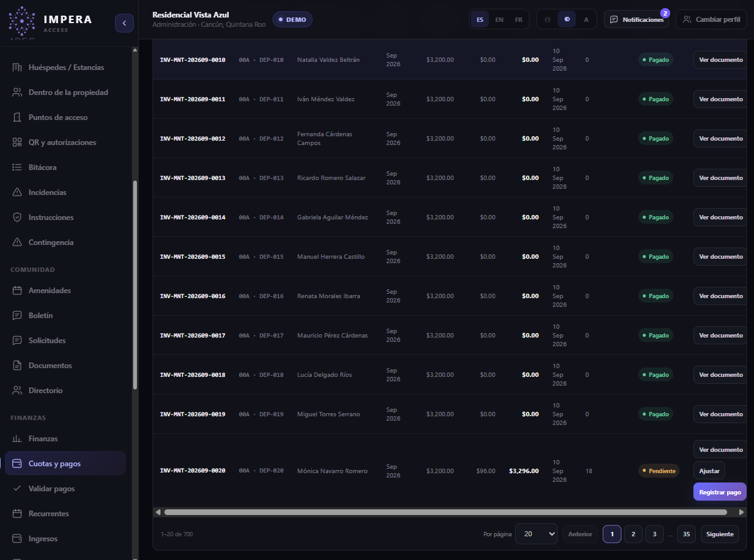Jump to page 35
The image size is (754, 560).
686,534
